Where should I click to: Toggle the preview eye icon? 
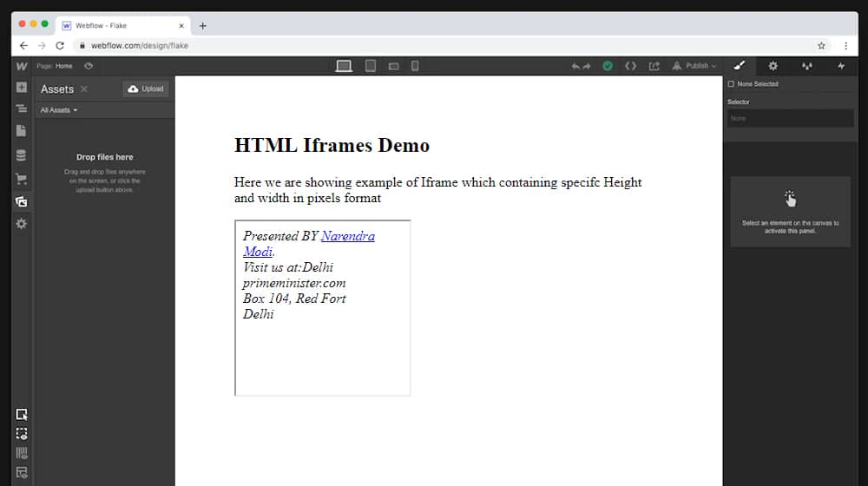point(89,66)
